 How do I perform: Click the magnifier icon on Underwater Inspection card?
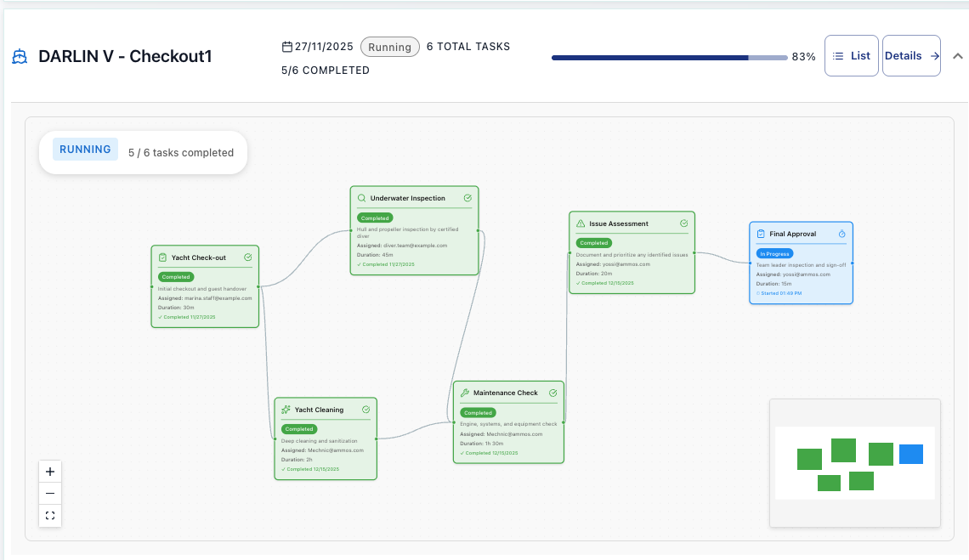click(x=360, y=197)
